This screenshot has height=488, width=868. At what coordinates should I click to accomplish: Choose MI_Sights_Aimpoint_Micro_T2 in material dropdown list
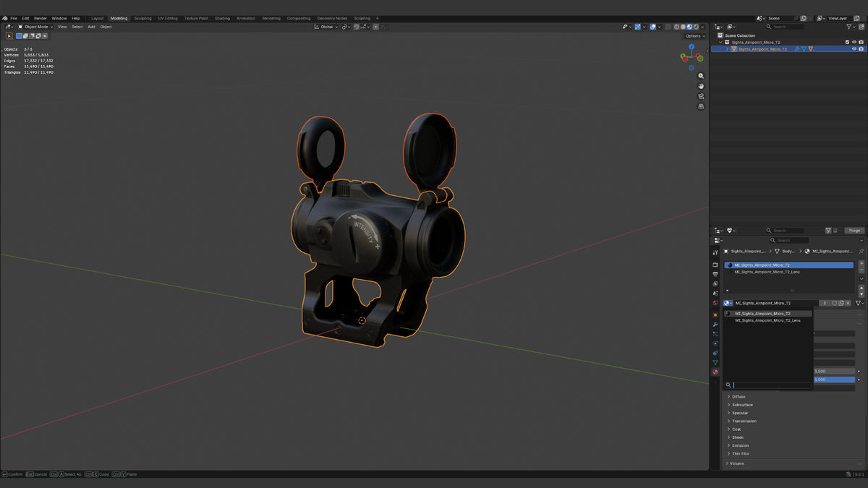click(767, 314)
